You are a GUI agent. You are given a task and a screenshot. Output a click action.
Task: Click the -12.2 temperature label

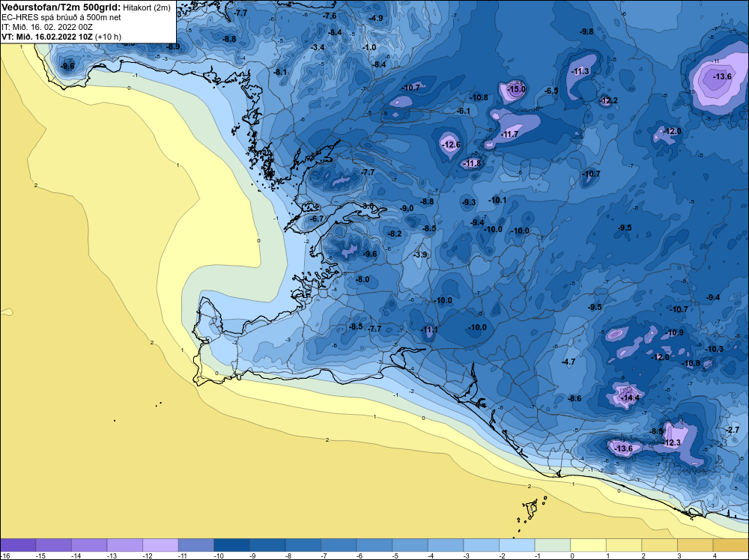coord(608,101)
